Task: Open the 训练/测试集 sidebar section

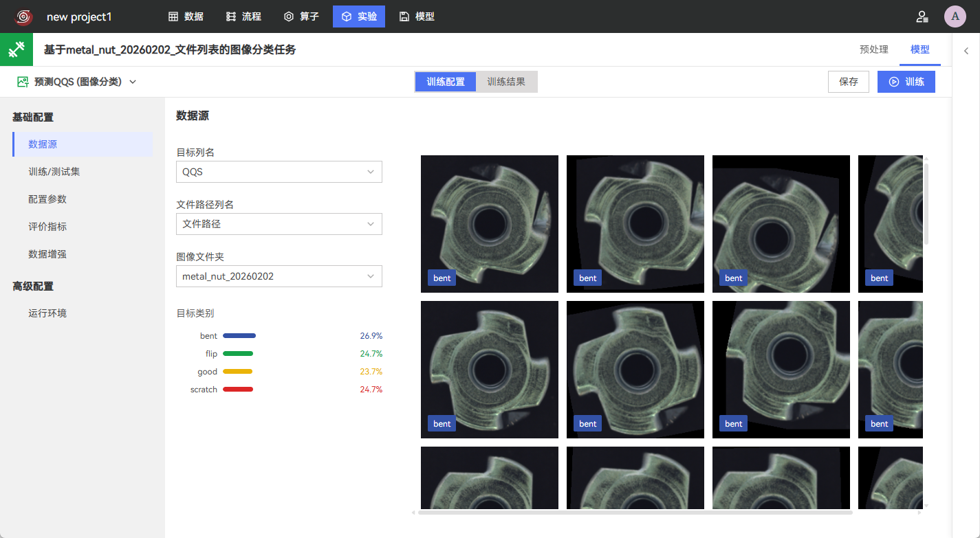Action: [83, 172]
